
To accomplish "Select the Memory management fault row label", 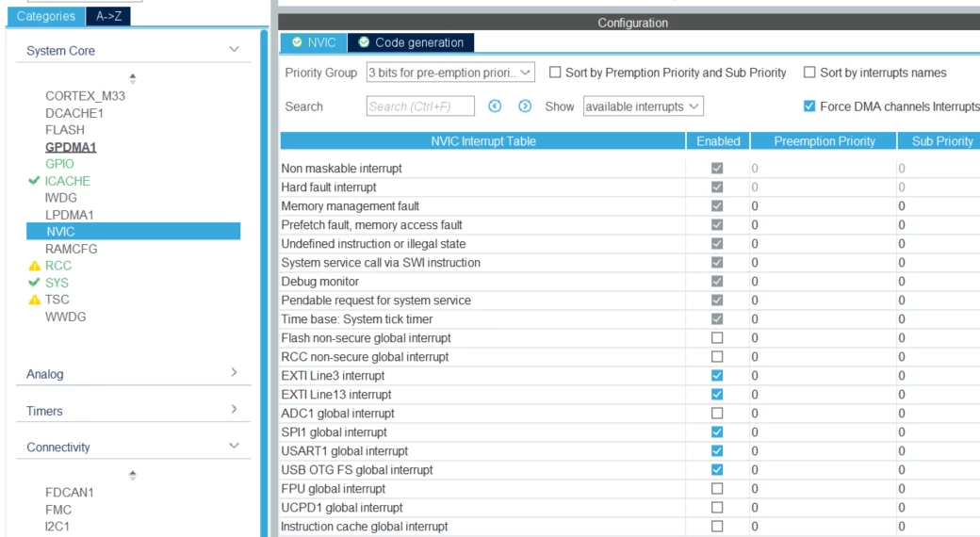I will point(350,205).
